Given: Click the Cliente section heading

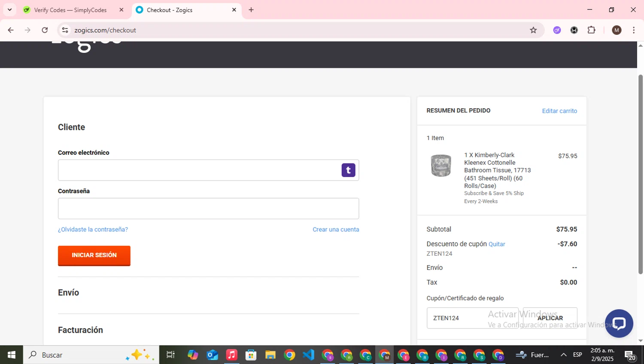Looking at the screenshot, I should click(71, 127).
